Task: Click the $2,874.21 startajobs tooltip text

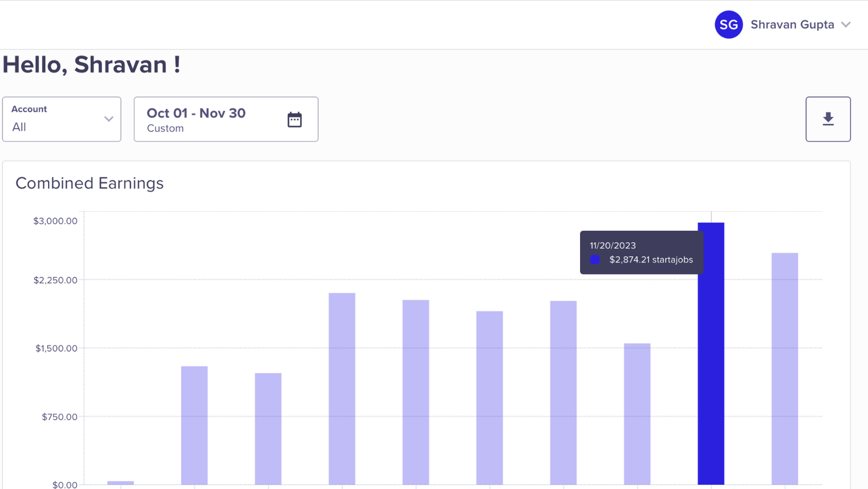Action: click(x=651, y=260)
